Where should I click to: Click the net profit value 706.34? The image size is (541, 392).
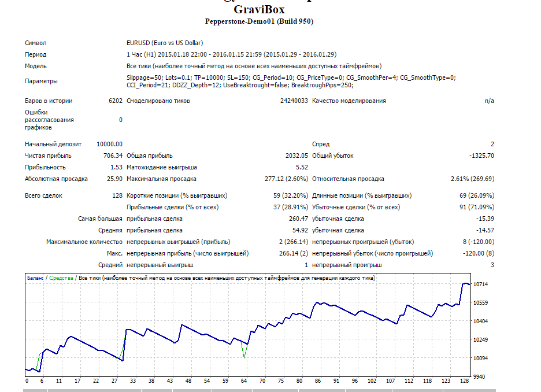click(x=113, y=156)
